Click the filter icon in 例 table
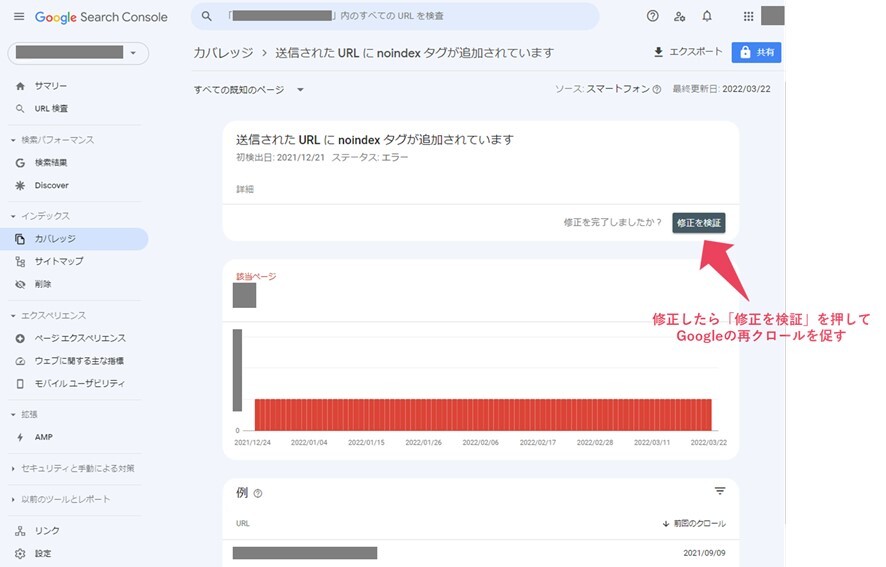The width and height of the screenshot is (886, 567). click(720, 491)
